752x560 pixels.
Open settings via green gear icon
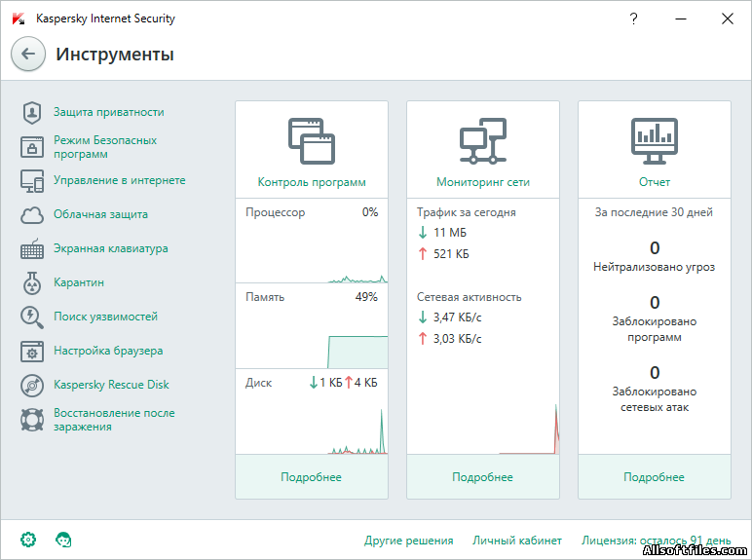point(28,540)
